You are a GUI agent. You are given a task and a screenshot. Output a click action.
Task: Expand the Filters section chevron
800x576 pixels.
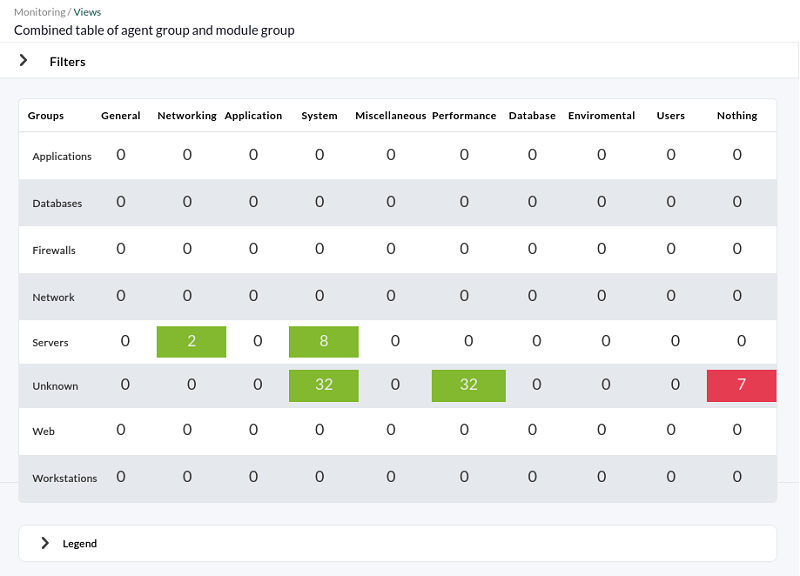coord(23,61)
